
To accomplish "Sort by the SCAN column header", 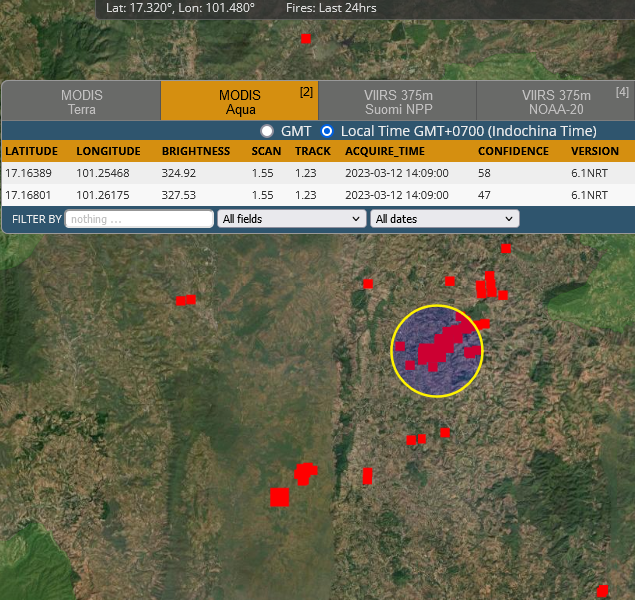I will 266,151.
